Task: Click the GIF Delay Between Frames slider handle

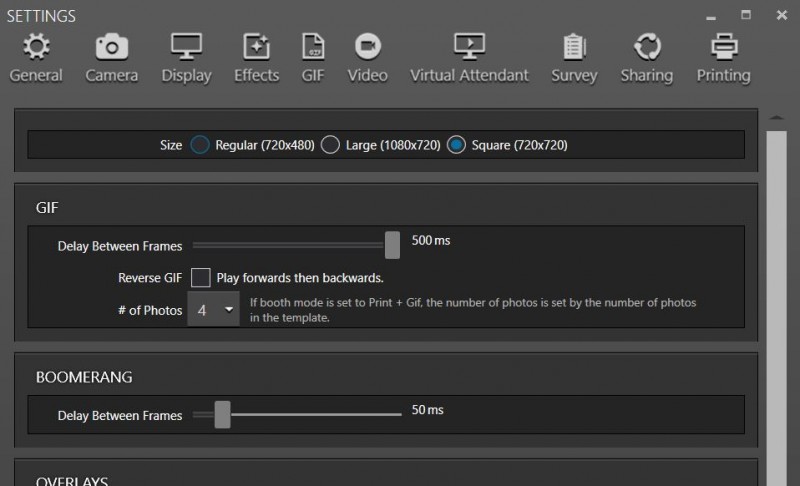Action: (392, 245)
